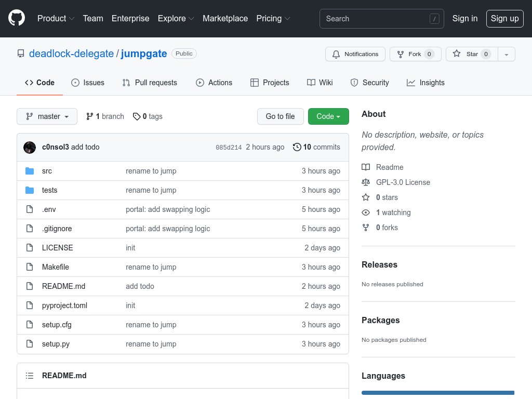Open the Packages heading link
532x399 pixels.
tap(381, 320)
